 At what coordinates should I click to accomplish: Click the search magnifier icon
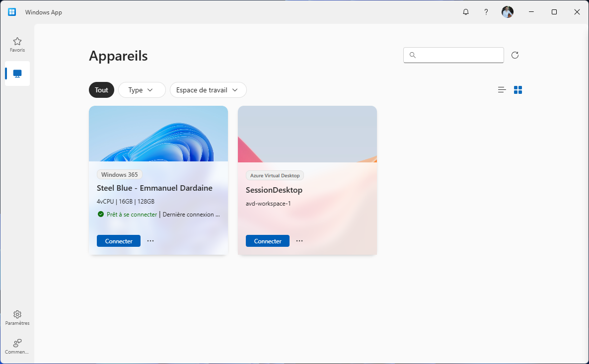[x=413, y=55]
